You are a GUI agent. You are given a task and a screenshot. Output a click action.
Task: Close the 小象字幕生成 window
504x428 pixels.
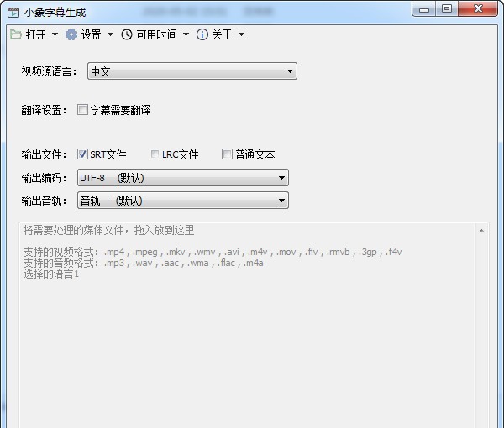point(478,8)
